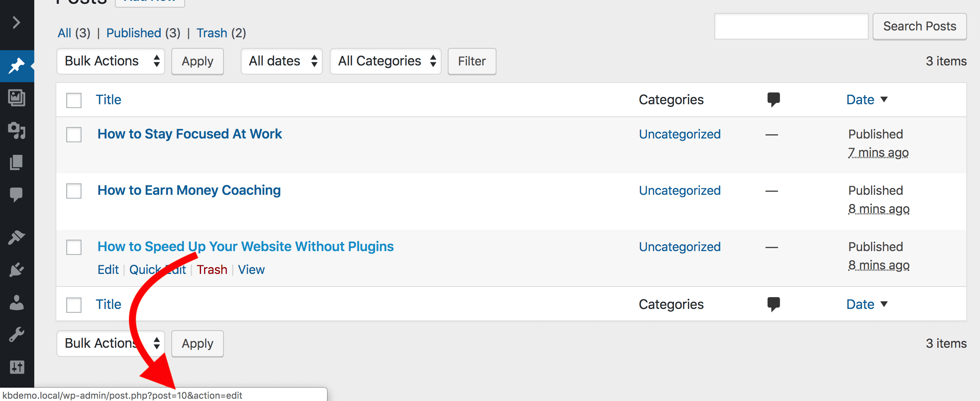The image size is (980, 401).
Task: Switch to the Trash posts filter
Action: click(x=212, y=33)
